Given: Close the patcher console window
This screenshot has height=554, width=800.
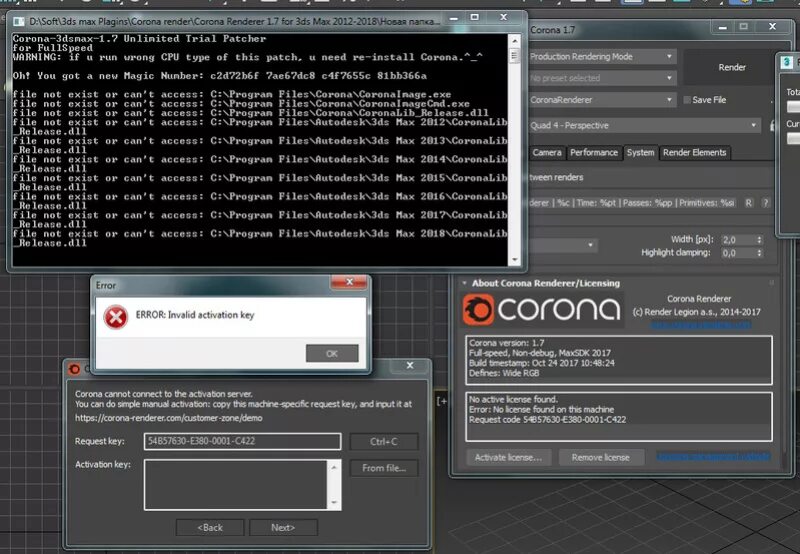Looking at the screenshot, I should (x=504, y=18).
